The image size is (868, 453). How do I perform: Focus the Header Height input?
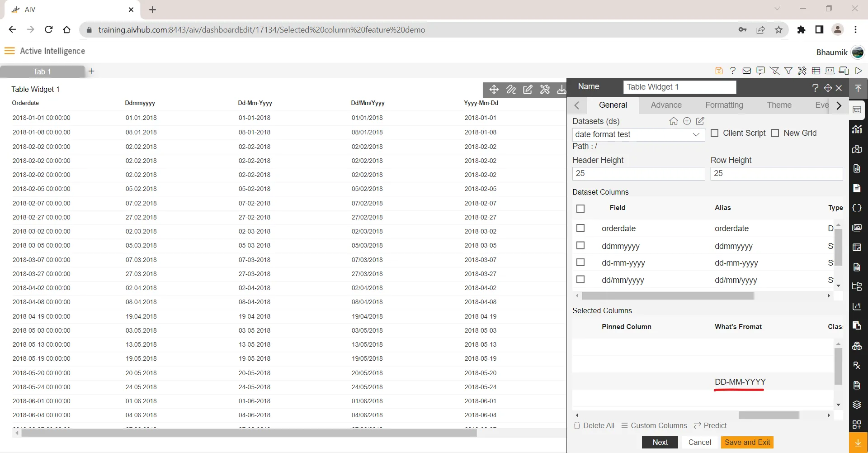(x=638, y=173)
